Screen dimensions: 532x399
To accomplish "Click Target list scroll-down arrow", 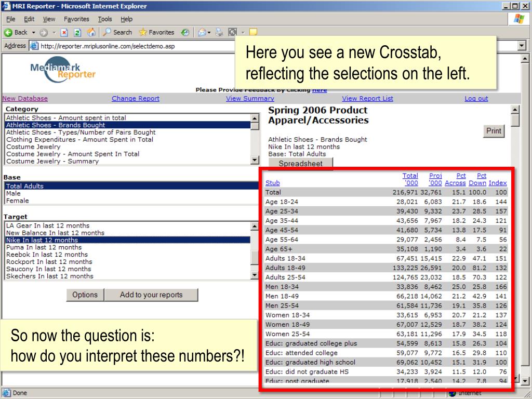I will point(255,275).
